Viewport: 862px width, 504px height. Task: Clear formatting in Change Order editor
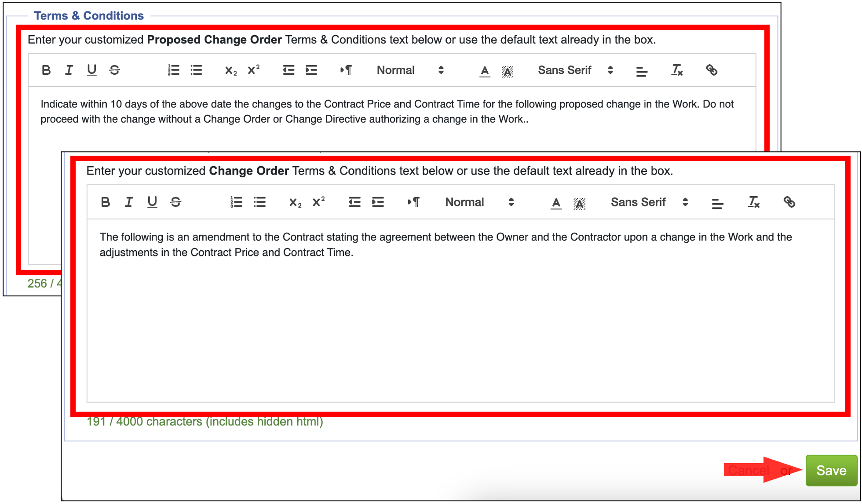(753, 202)
